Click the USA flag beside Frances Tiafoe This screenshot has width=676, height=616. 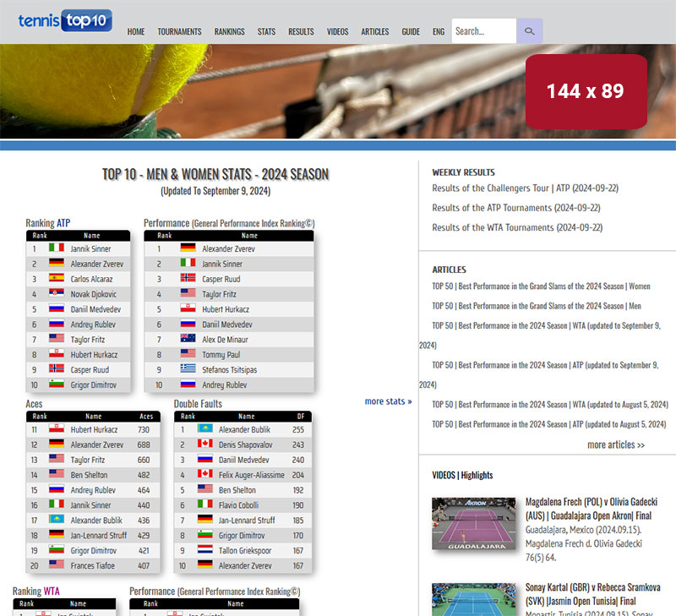point(57,564)
